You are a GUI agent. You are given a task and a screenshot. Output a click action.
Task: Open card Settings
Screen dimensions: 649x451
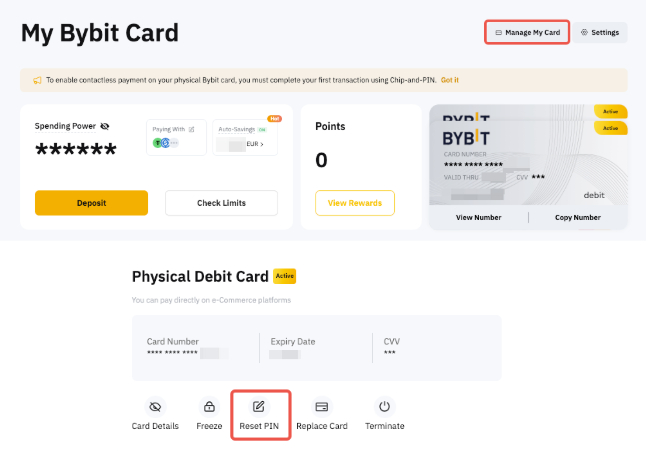(600, 32)
